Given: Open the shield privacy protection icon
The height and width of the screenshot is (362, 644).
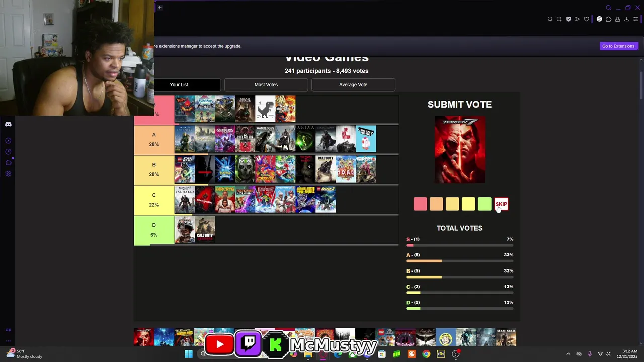Looking at the screenshot, I should click(x=568, y=19).
